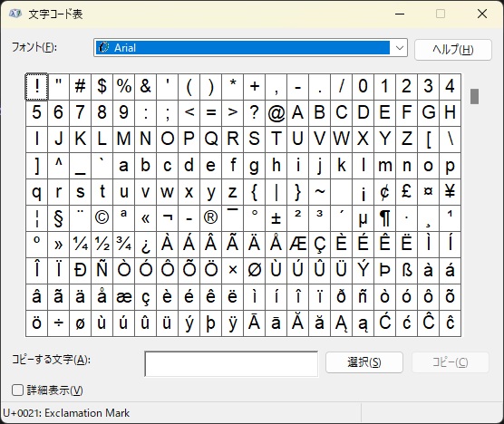
Task: Select the £ pound sign cell
Action: pos(407,192)
